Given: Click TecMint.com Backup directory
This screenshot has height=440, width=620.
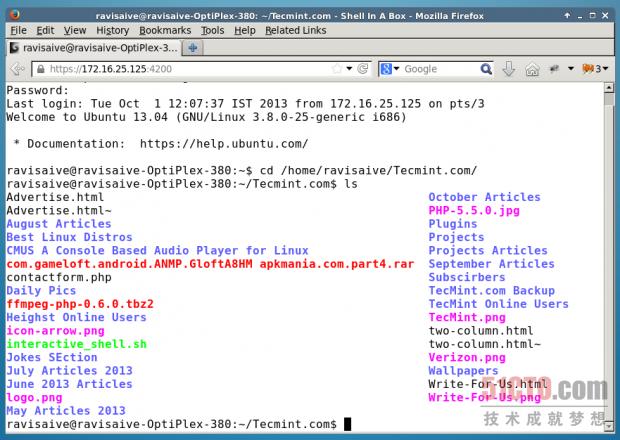Looking at the screenshot, I should point(491,291).
